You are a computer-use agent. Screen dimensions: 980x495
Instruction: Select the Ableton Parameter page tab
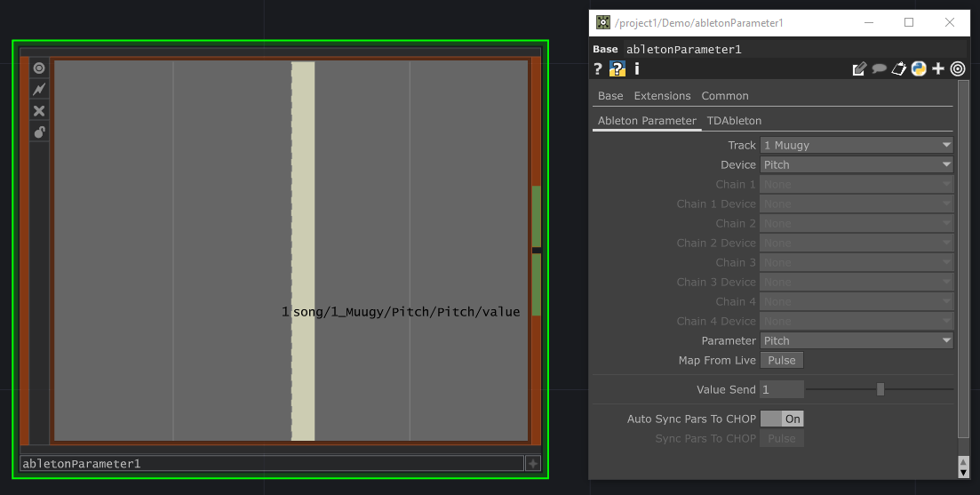click(x=647, y=121)
